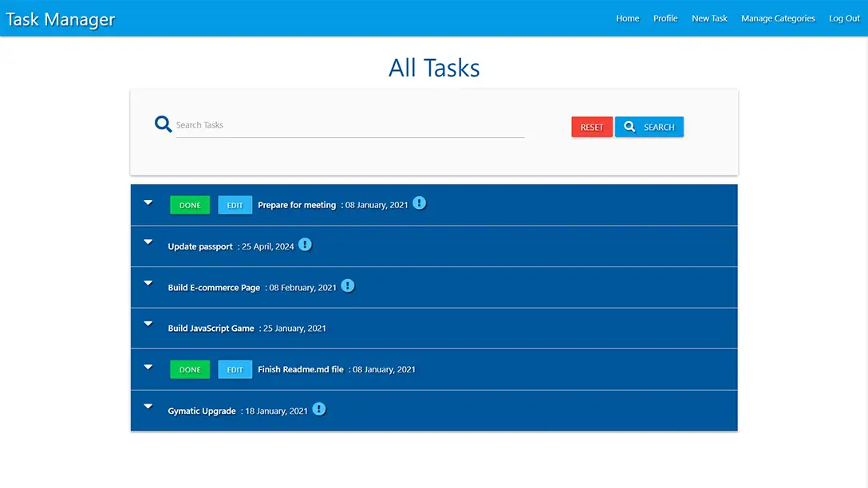
Task: Expand the Update passport task arrow
Action: [x=148, y=242]
